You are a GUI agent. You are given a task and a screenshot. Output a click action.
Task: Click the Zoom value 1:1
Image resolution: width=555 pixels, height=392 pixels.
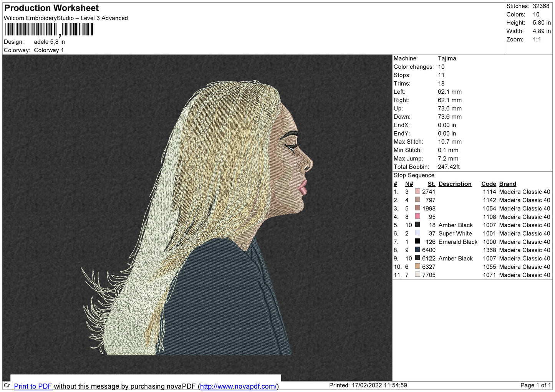[x=537, y=40]
